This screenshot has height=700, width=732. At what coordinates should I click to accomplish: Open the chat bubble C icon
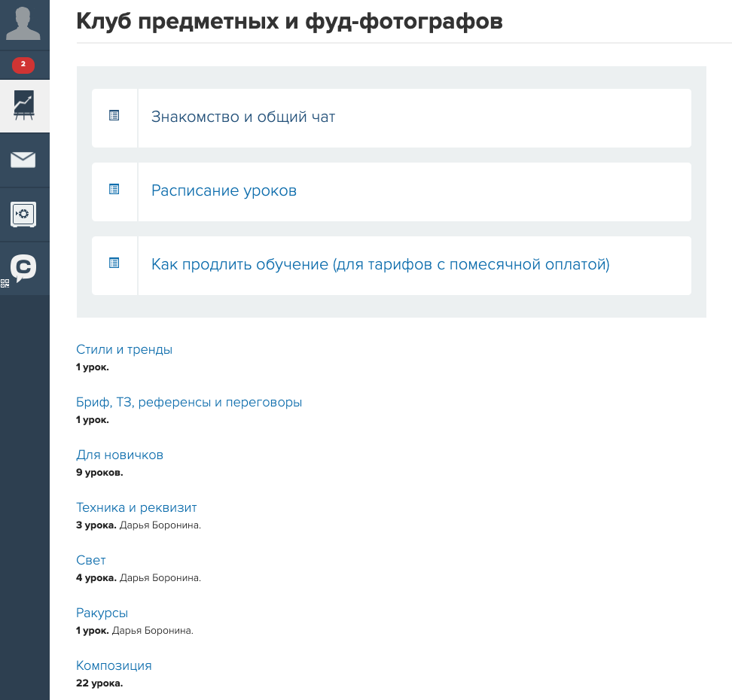click(x=23, y=268)
